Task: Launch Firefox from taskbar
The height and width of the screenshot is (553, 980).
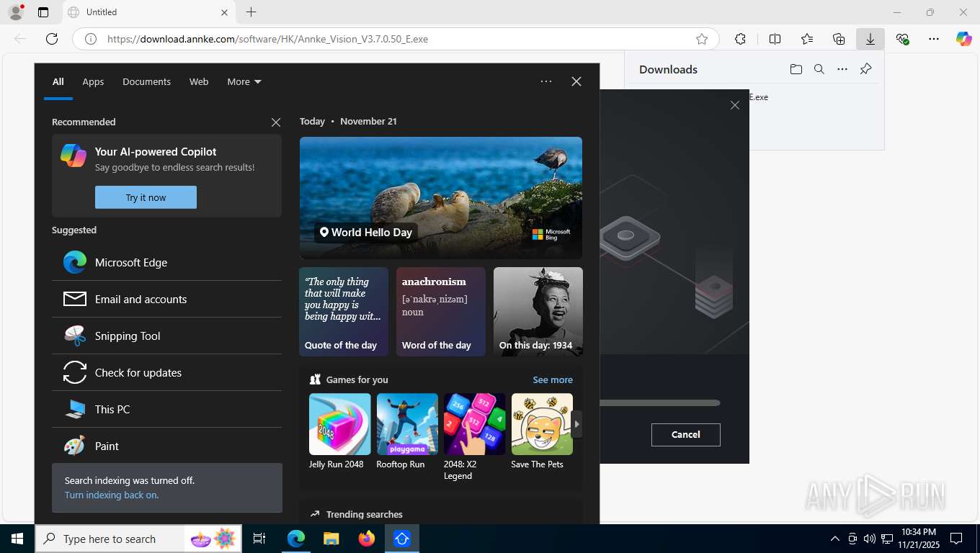Action: point(367,539)
